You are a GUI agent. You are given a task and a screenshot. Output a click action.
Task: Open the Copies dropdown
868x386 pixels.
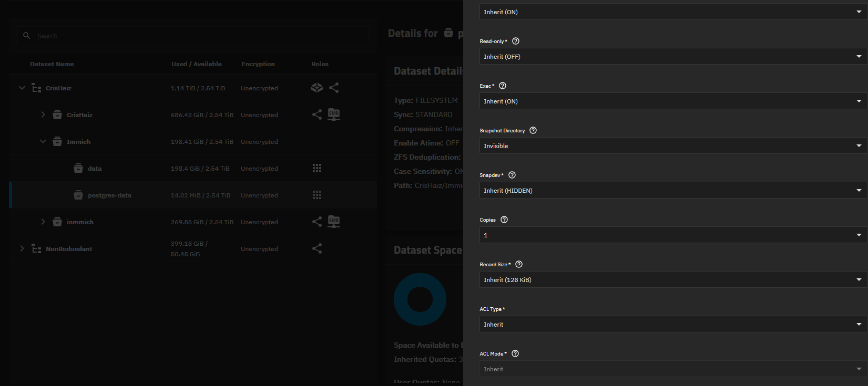tap(673, 235)
